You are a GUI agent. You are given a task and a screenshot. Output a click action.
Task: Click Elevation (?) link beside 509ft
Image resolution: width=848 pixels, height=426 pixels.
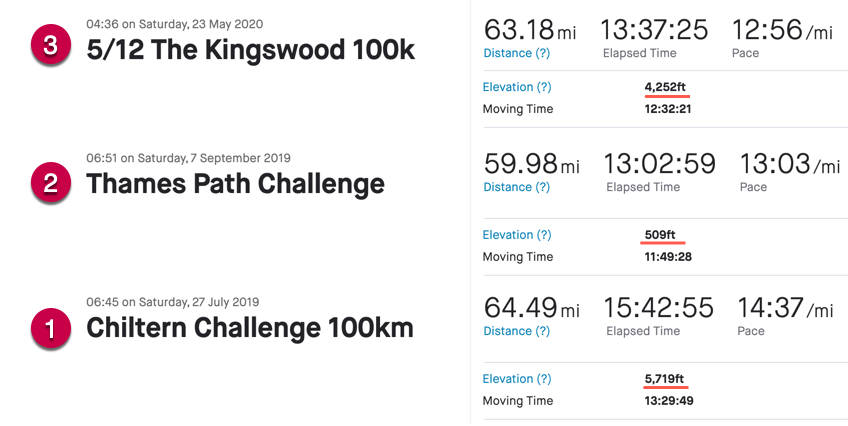click(517, 235)
